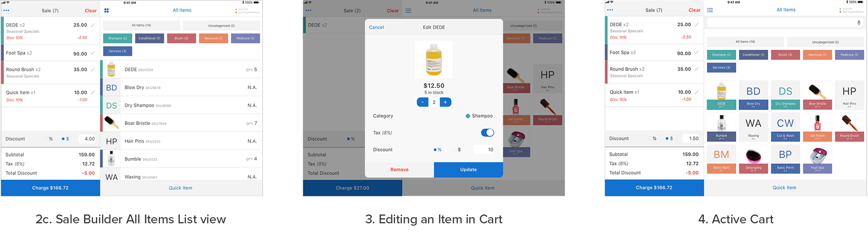Filter by Services (3) in Active Cart screen

[x=722, y=67]
